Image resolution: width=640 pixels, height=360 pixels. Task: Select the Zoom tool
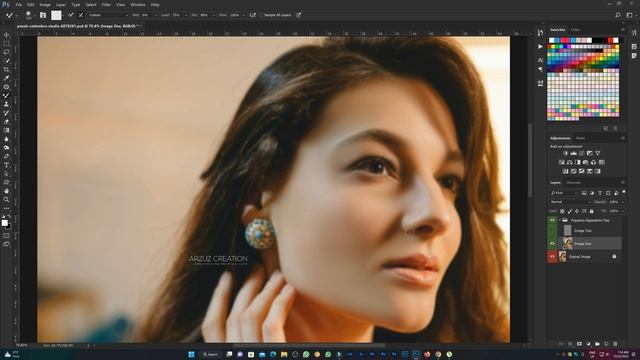pos(6,200)
